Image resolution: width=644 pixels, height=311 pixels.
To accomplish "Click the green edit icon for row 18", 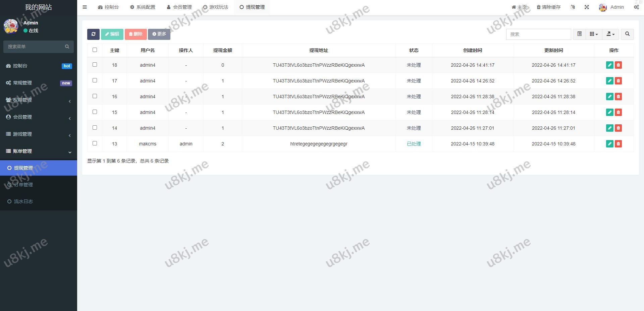I will pyautogui.click(x=610, y=65).
